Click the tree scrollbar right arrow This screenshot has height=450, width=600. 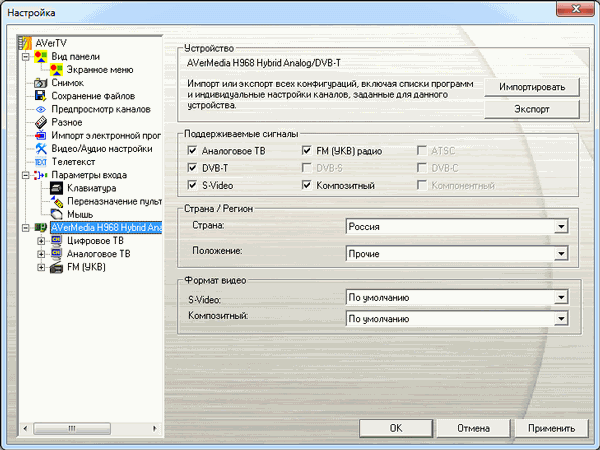point(155,428)
